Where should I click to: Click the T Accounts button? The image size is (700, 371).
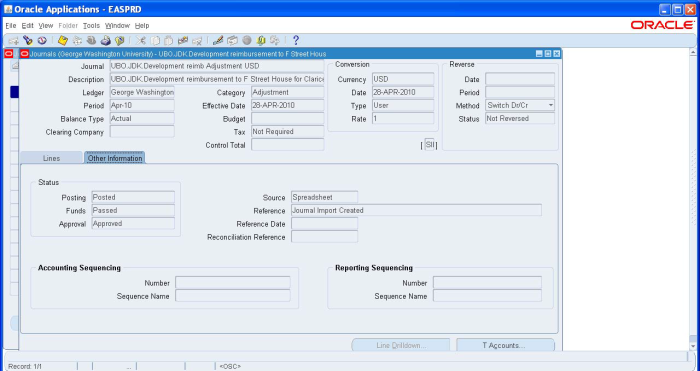click(x=505, y=345)
